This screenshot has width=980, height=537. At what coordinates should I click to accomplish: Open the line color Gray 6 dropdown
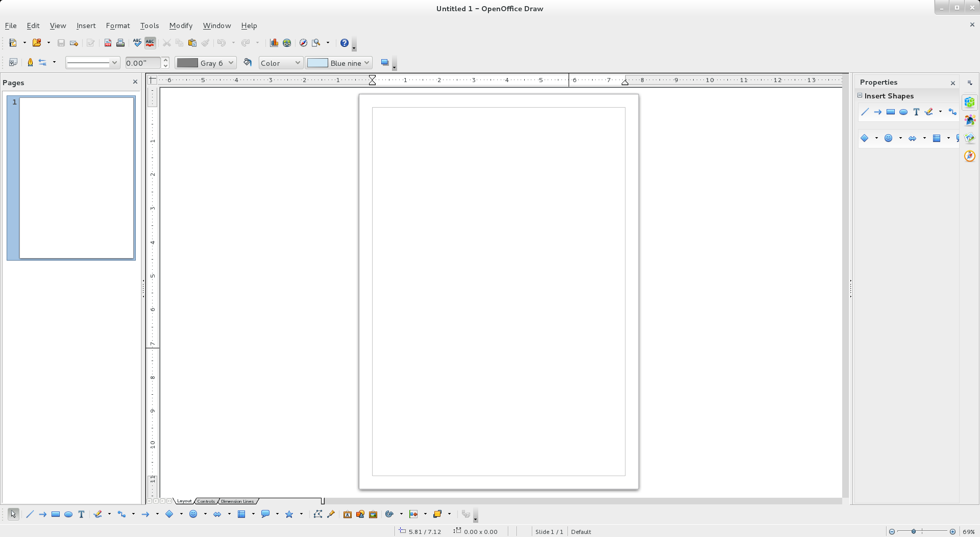point(231,63)
